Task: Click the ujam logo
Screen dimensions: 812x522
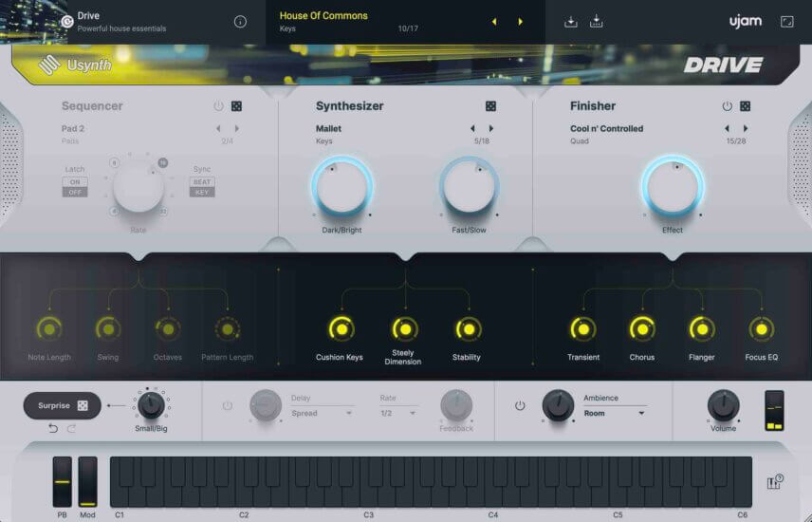Action: pyautogui.click(x=746, y=21)
